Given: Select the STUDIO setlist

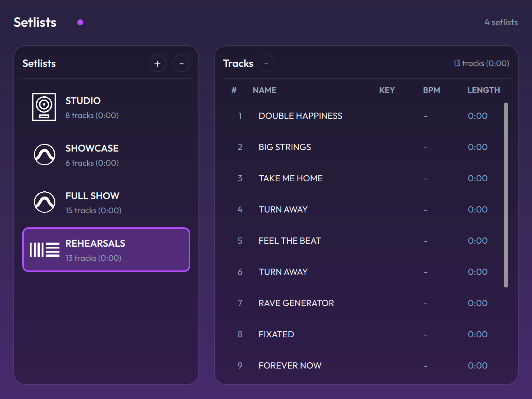Looking at the screenshot, I should pyautogui.click(x=106, y=107).
